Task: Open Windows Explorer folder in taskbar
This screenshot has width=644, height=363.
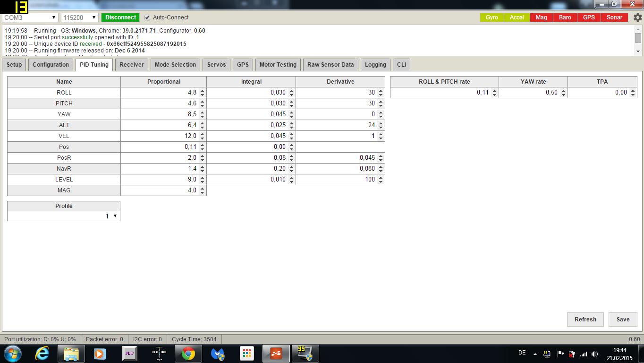Action: click(71, 354)
